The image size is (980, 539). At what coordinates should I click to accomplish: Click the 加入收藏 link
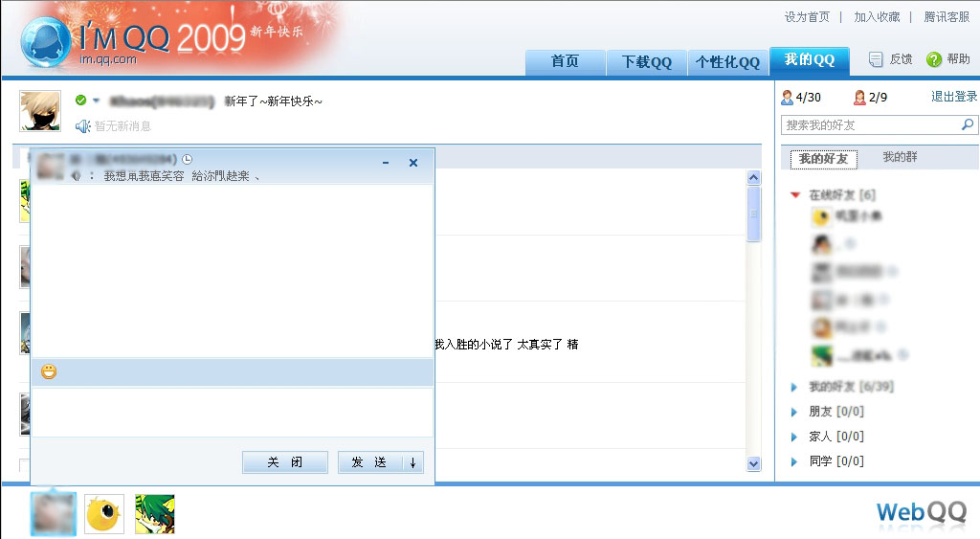877,17
